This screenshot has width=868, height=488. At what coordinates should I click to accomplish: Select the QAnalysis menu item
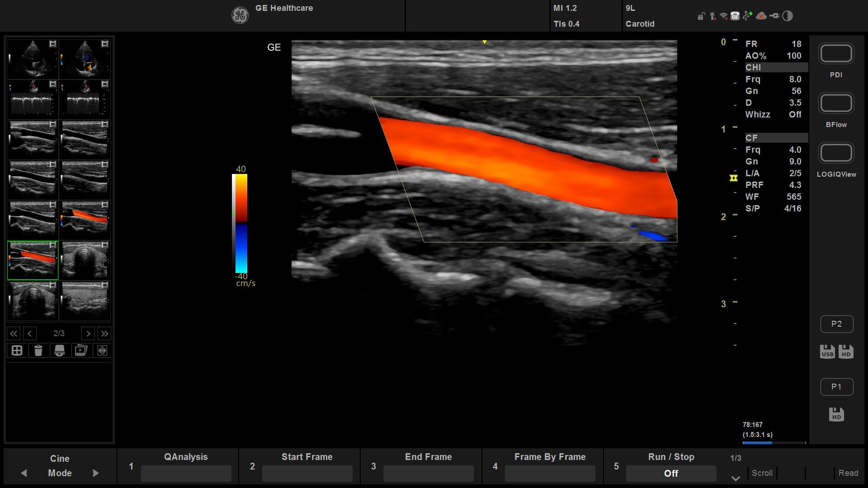(x=186, y=473)
